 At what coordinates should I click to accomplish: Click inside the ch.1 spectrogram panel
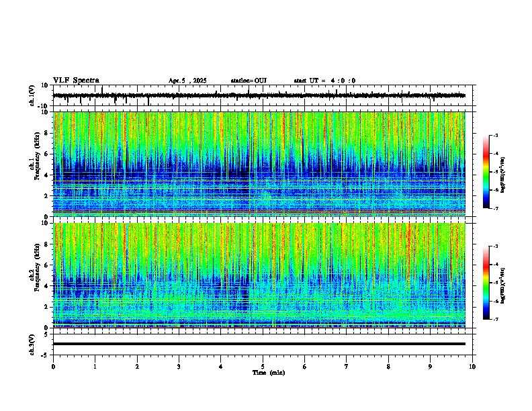259,164
